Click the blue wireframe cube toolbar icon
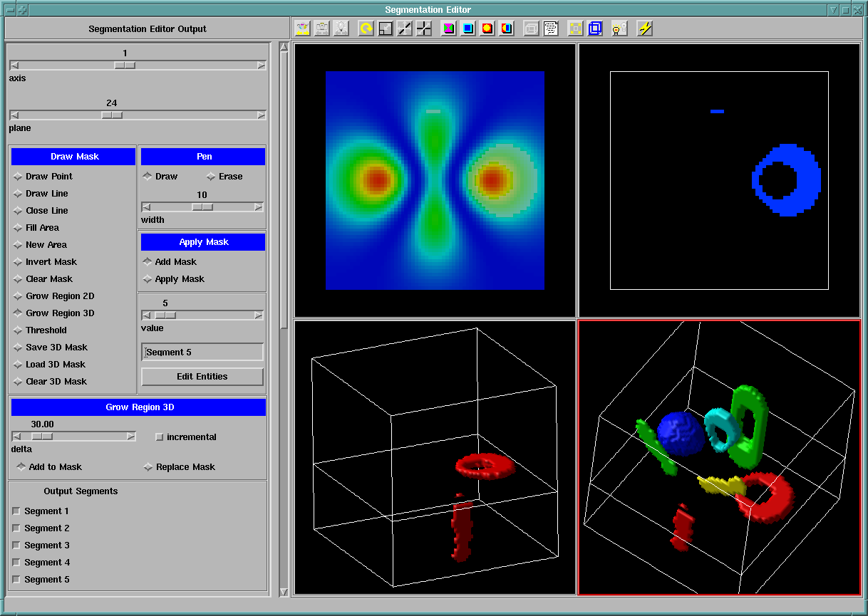The height and width of the screenshot is (616, 868). click(x=595, y=28)
